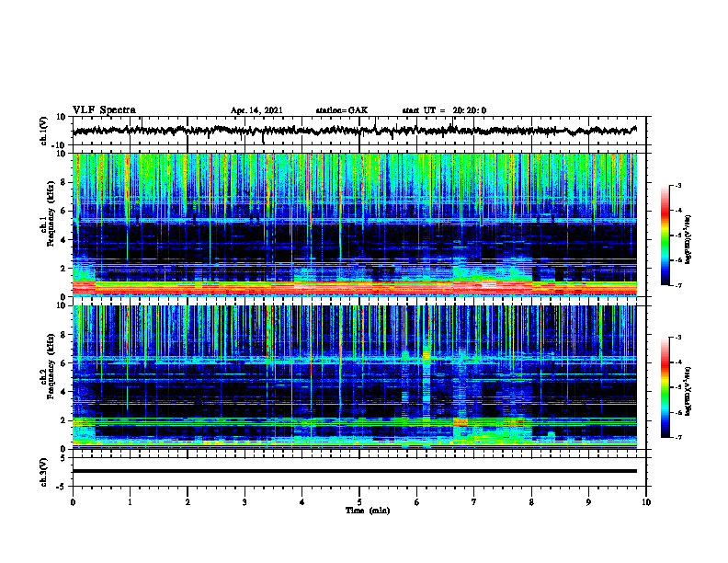Click time axis tick label "7"

(474, 502)
